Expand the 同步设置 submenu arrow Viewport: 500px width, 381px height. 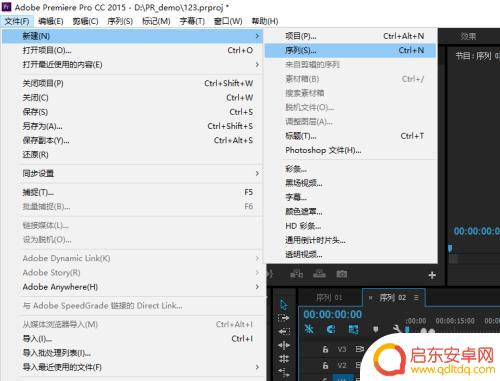[x=257, y=173]
